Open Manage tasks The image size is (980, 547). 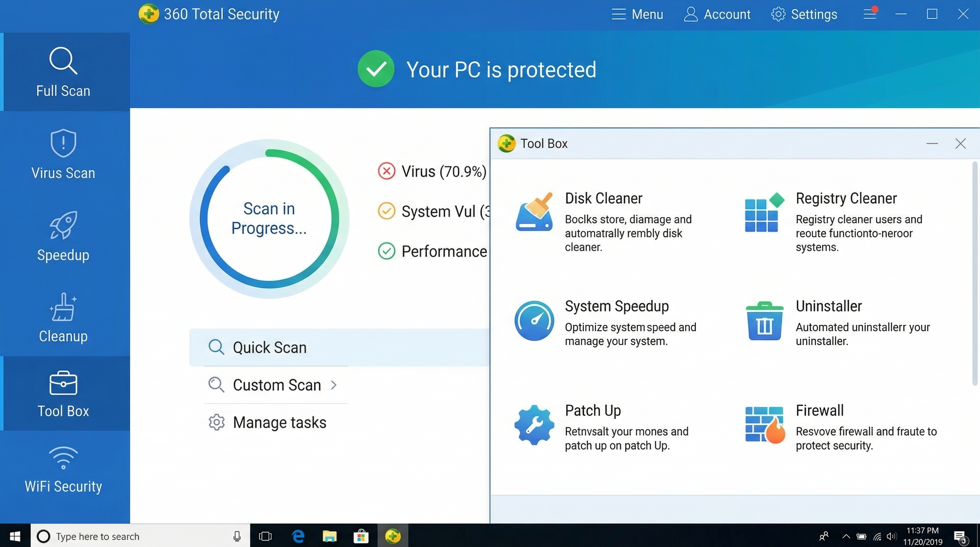(x=279, y=422)
